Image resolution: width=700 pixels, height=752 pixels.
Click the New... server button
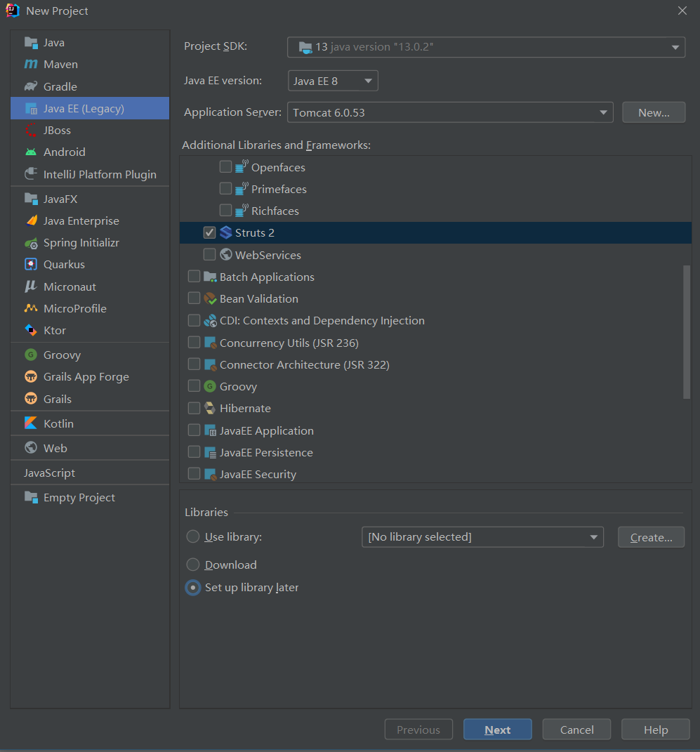654,113
